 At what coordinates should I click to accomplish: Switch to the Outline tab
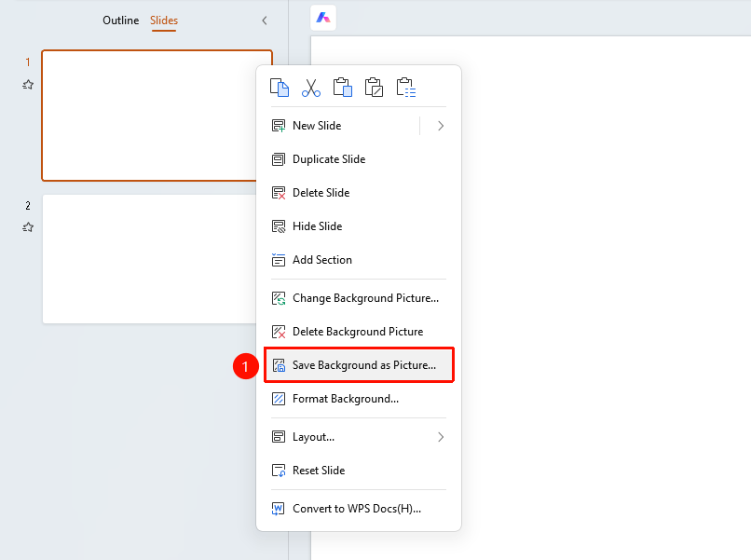(x=121, y=20)
